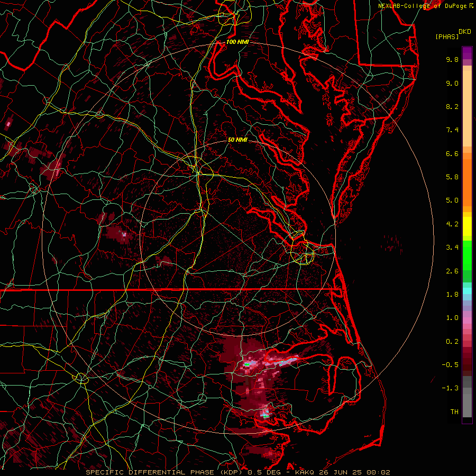Screen dimensions: 476x476
Task: Click the -1.3 legend value
Action: (450, 388)
